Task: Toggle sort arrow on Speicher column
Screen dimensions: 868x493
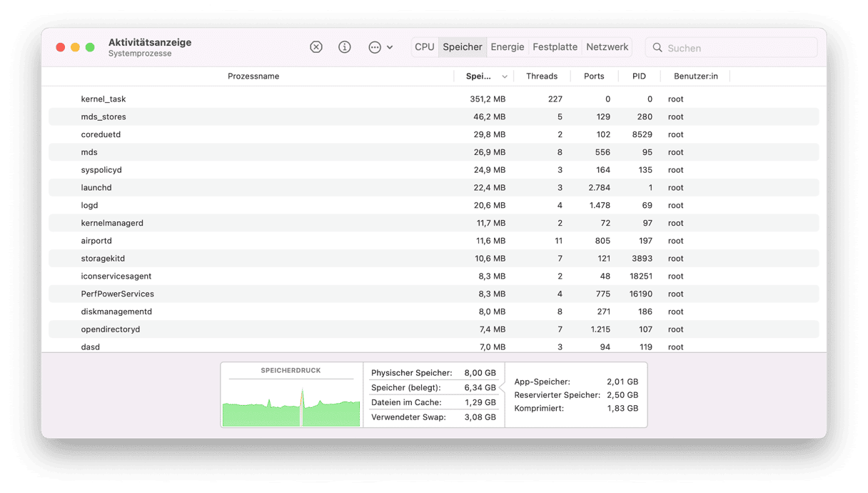Action: click(505, 76)
